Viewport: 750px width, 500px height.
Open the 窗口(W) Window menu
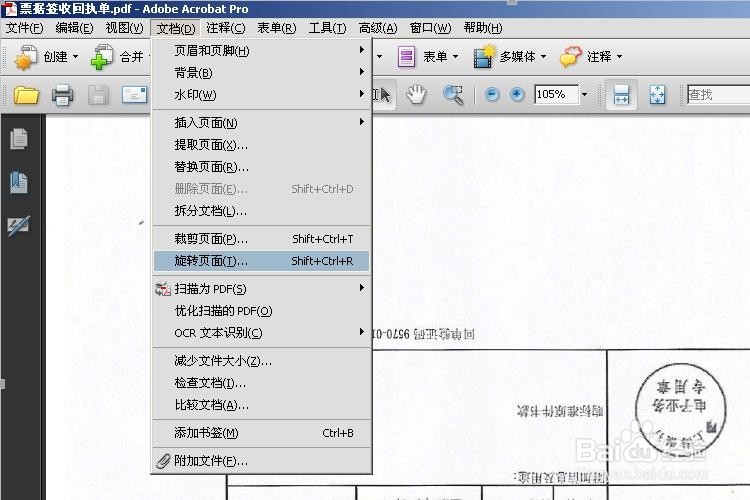point(430,28)
